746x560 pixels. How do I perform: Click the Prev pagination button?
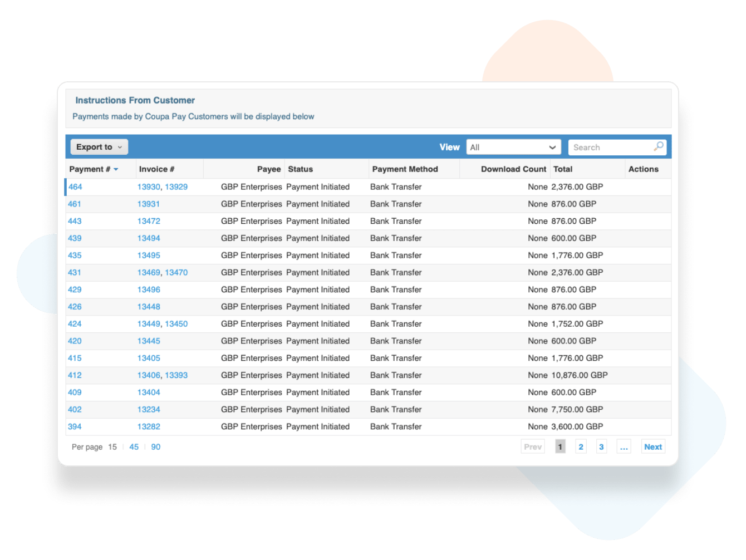point(533,447)
